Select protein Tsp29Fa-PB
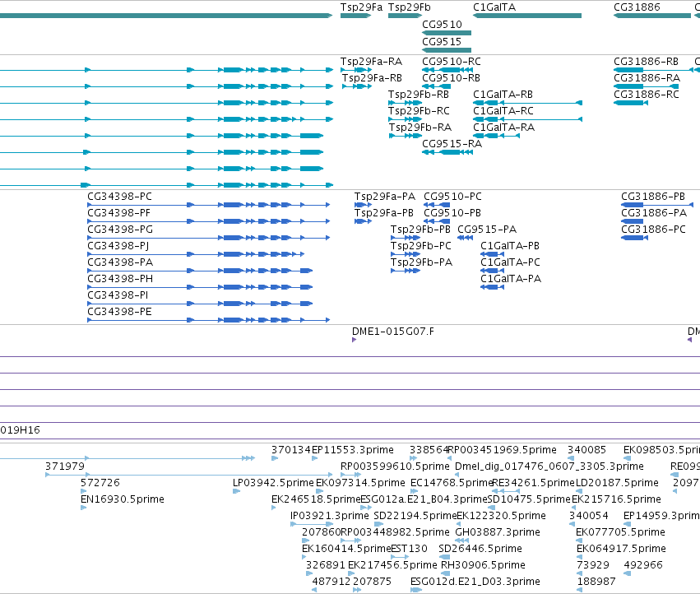The height and width of the screenshot is (594, 700). pos(383,213)
